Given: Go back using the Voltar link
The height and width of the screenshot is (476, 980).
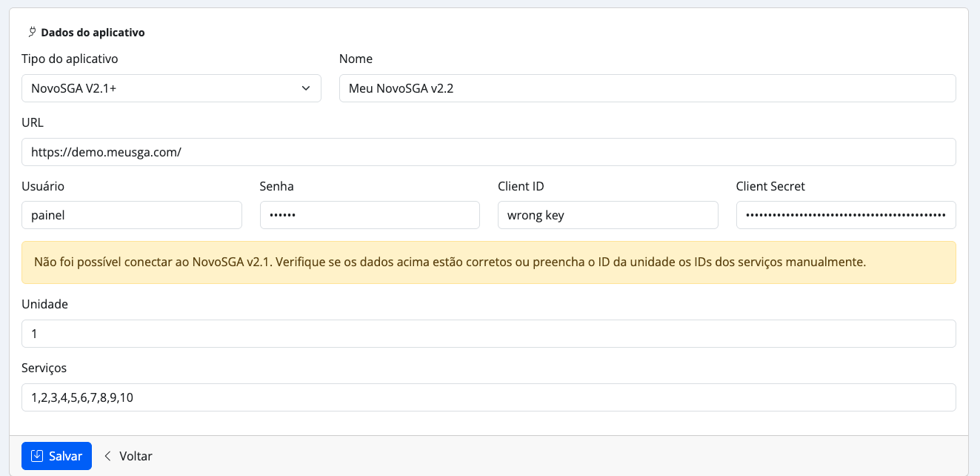Looking at the screenshot, I should point(136,456).
